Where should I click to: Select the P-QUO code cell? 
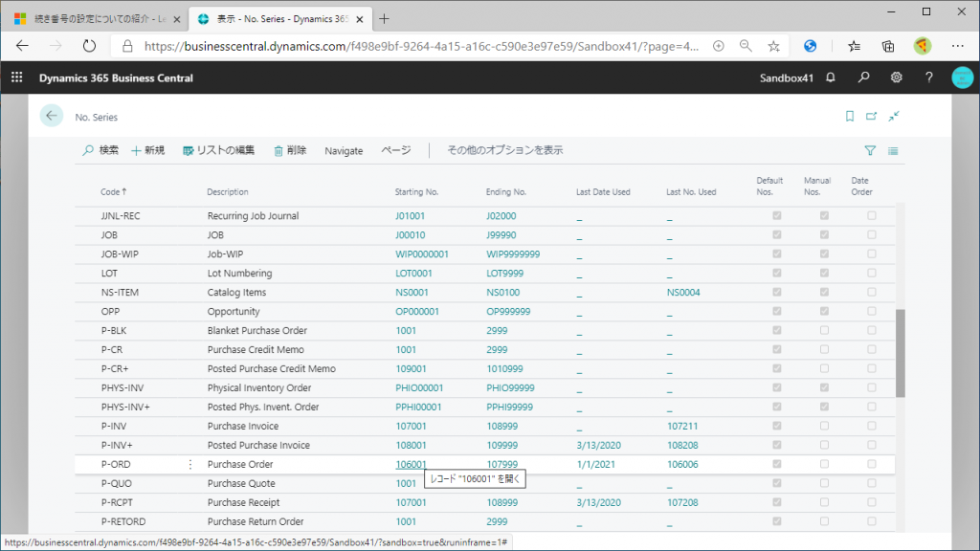[117, 483]
